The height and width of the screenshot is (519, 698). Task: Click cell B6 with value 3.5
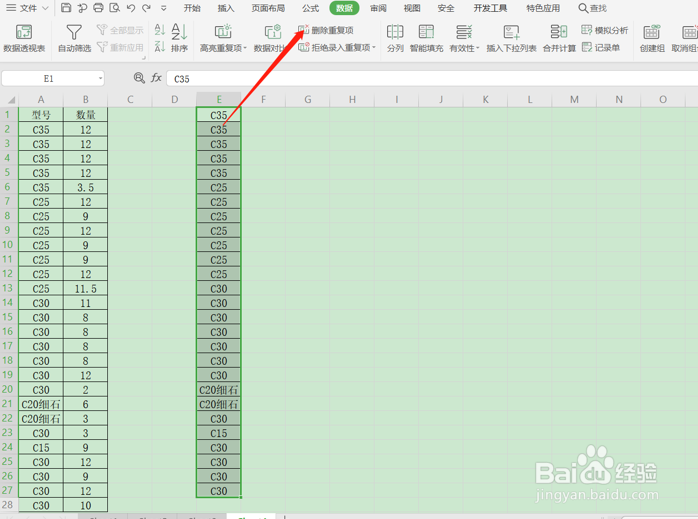click(85, 187)
